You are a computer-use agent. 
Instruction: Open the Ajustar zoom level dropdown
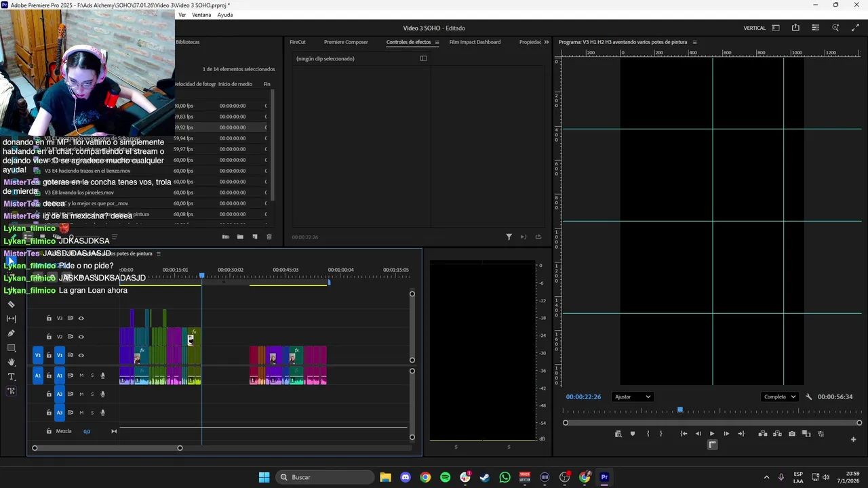pos(632,397)
